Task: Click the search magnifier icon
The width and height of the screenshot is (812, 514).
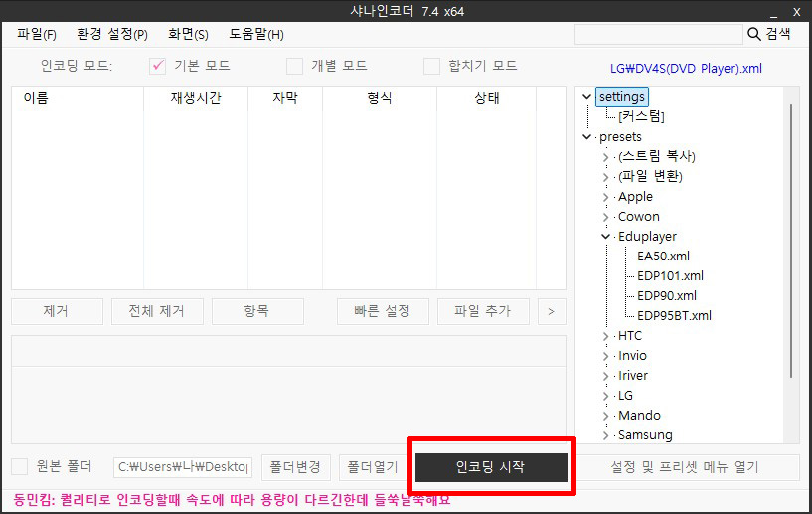Action: pos(754,34)
